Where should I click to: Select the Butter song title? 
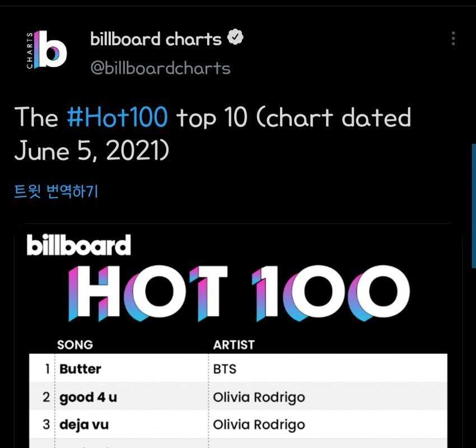pos(80,369)
